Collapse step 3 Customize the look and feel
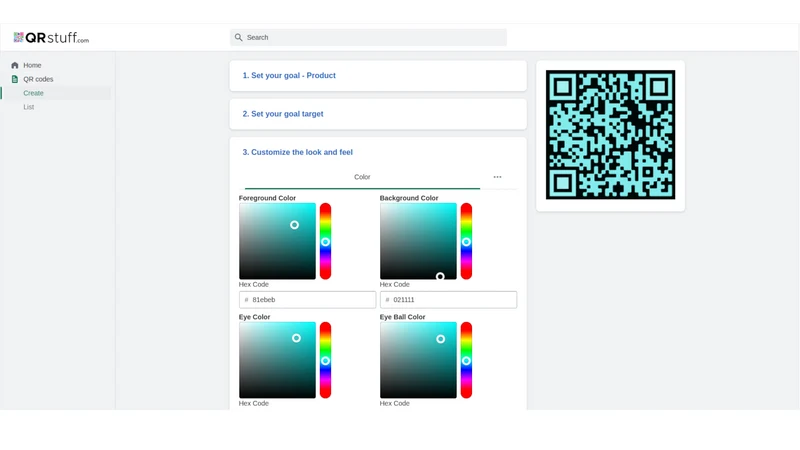The width and height of the screenshot is (800, 450). click(297, 152)
